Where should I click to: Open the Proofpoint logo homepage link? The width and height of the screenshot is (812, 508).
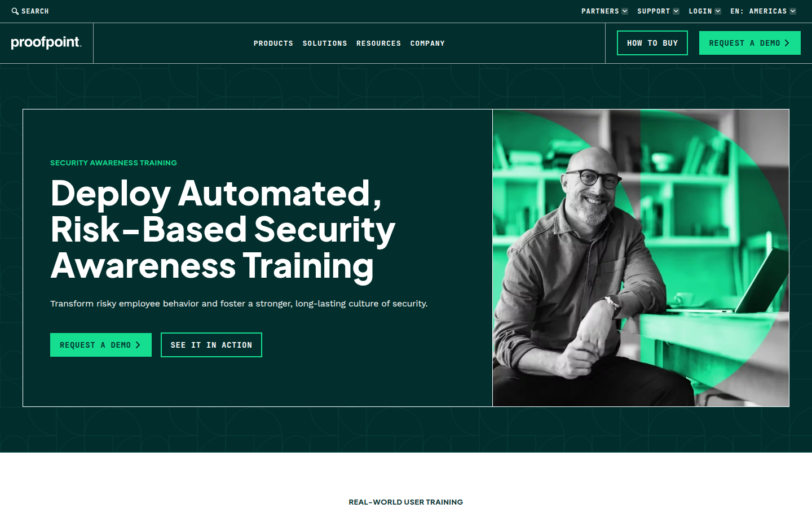46,42
